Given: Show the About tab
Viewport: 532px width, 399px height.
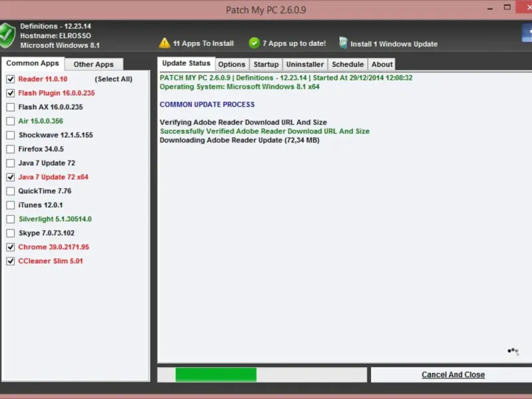Looking at the screenshot, I should point(382,65).
